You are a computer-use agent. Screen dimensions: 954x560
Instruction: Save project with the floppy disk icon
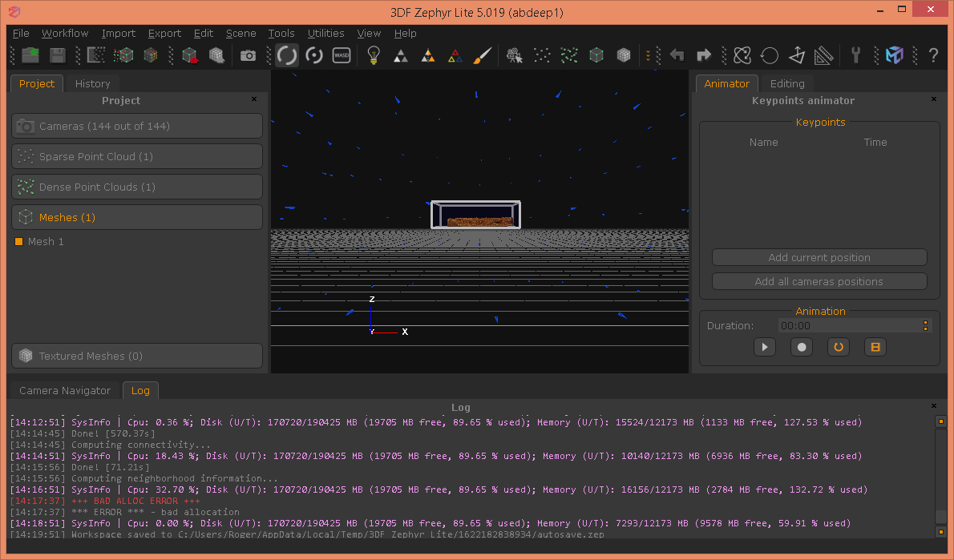point(57,55)
